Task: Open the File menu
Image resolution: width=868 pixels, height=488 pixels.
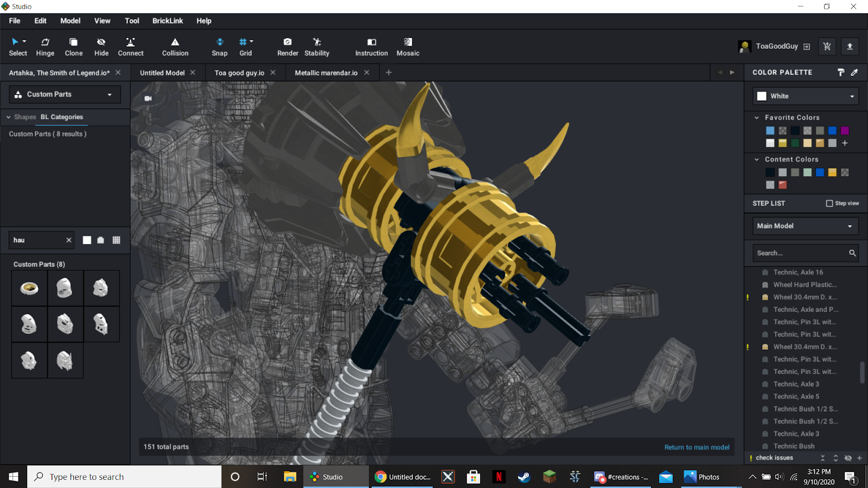Action: (x=15, y=21)
